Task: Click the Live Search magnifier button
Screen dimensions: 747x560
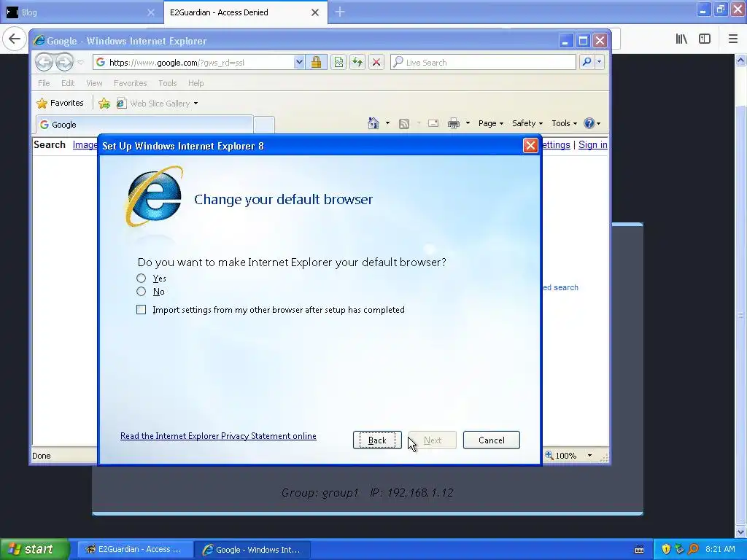Action: (x=587, y=62)
